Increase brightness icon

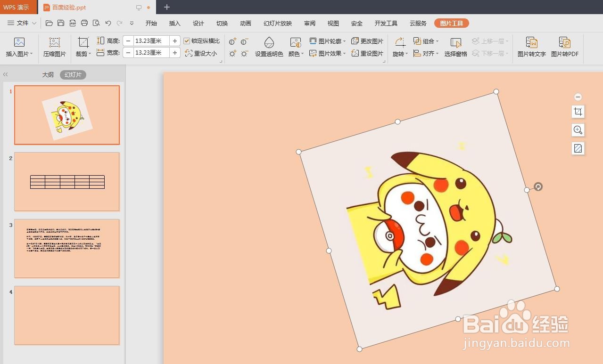tap(232, 54)
